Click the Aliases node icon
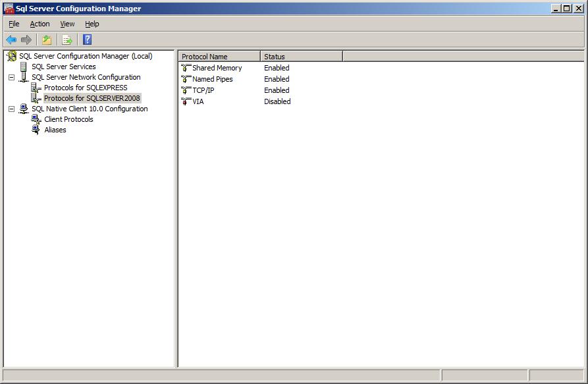This screenshot has height=384, width=588. 36,130
